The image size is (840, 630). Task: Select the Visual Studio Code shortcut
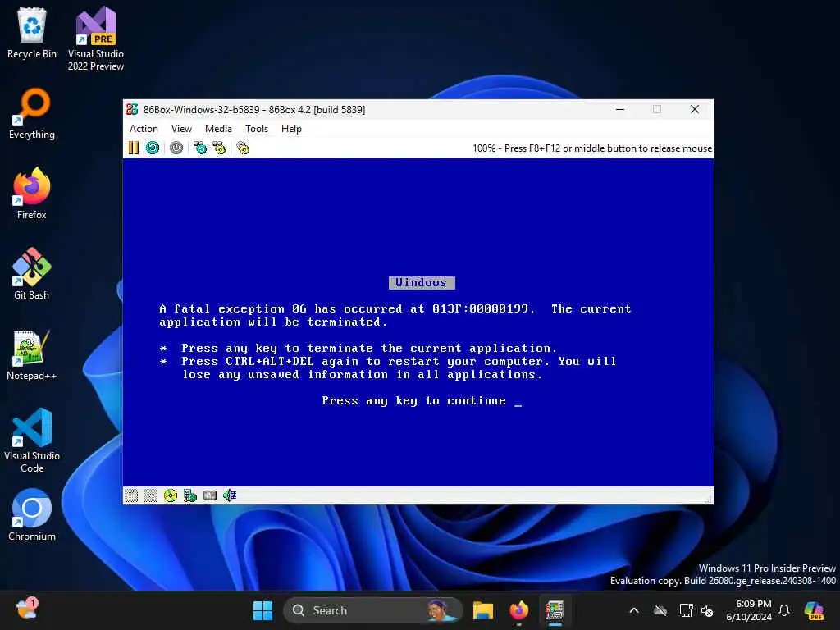[32, 441]
